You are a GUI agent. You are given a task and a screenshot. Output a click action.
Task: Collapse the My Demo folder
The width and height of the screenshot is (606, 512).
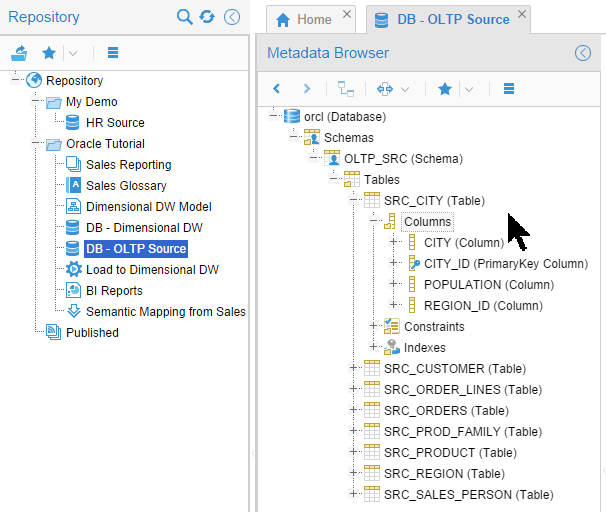(36, 101)
